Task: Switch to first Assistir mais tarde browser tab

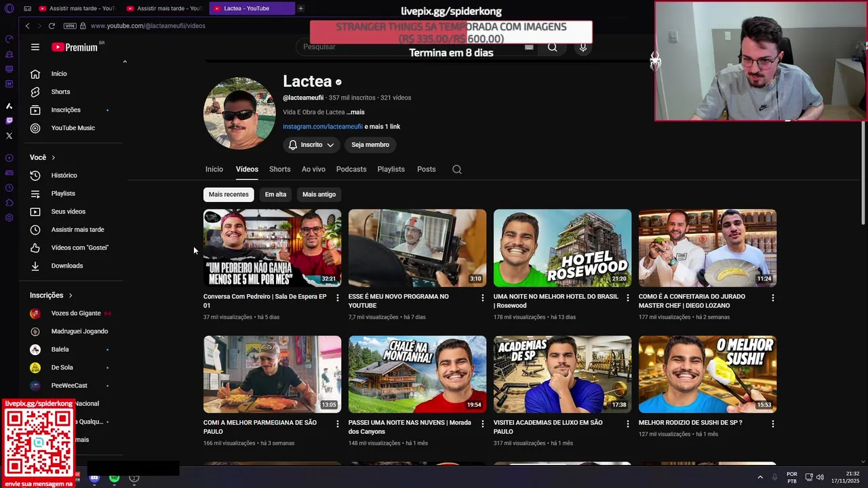Action: 77,8
